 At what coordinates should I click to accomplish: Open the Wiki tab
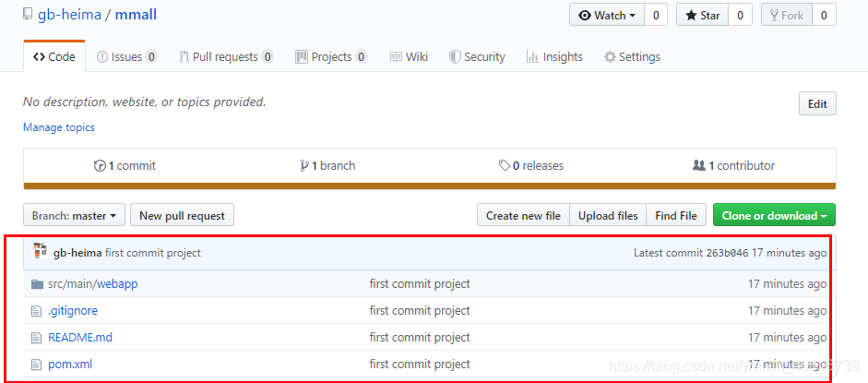(x=409, y=56)
